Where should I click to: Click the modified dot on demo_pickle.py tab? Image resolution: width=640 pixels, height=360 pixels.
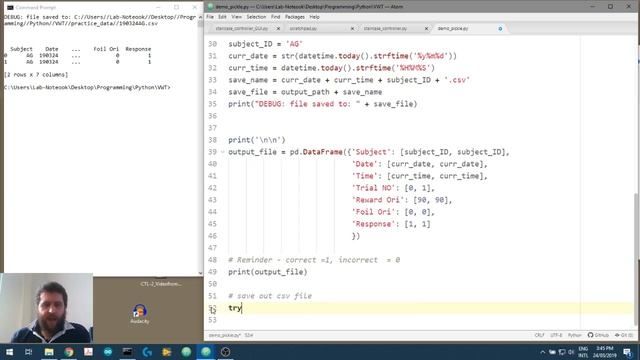point(500,29)
